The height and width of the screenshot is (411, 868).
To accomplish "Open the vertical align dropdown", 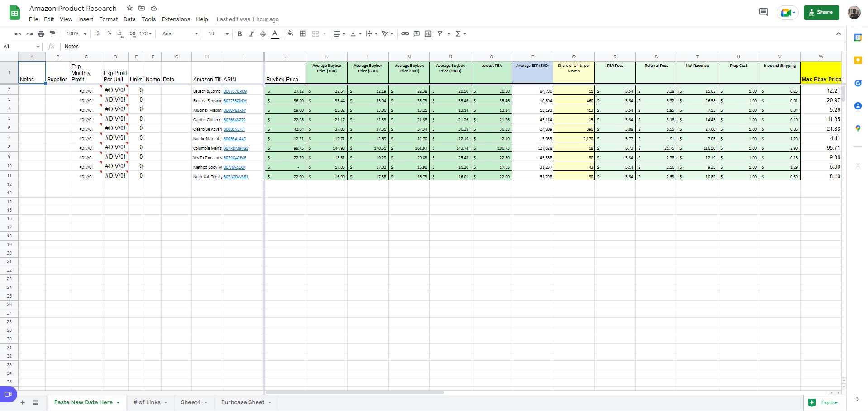I will tap(356, 33).
